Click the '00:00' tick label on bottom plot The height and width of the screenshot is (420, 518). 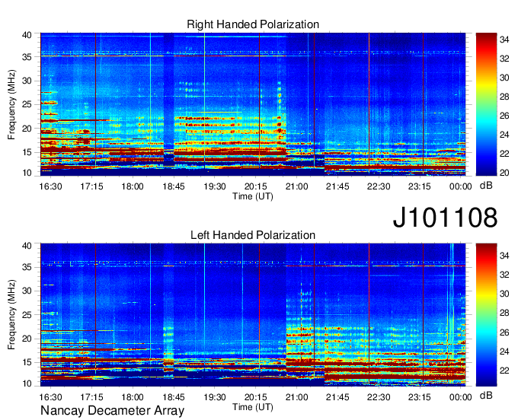461,397
